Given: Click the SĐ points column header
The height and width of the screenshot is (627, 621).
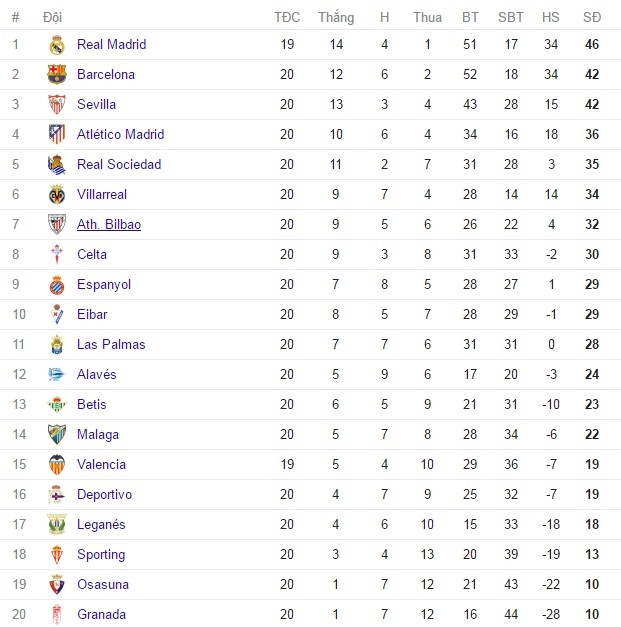Looking at the screenshot, I should point(592,17).
